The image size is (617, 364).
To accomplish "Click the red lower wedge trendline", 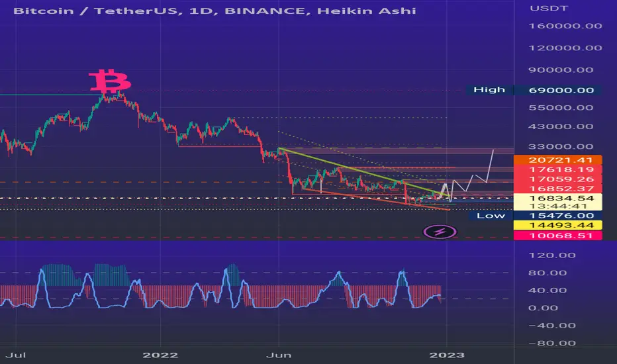I will 376,199.
